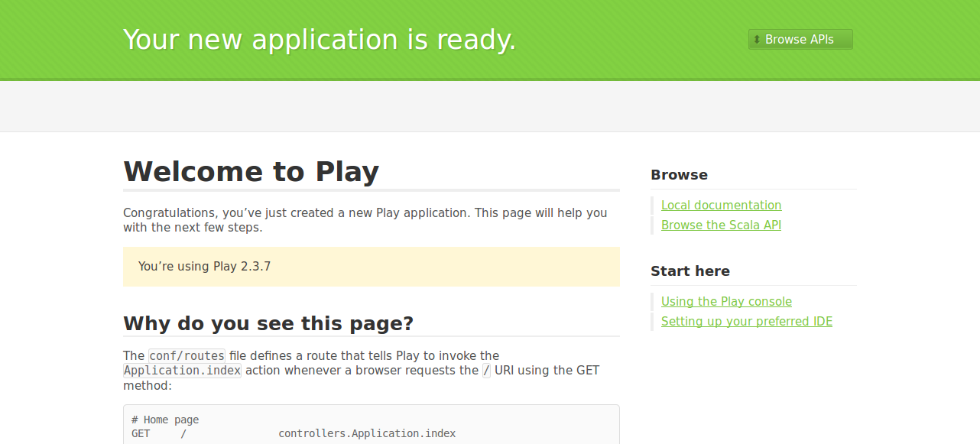This screenshot has height=444, width=980.
Task: Click the Browse sidebar heading
Action: pyautogui.click(x=679, y=175)
